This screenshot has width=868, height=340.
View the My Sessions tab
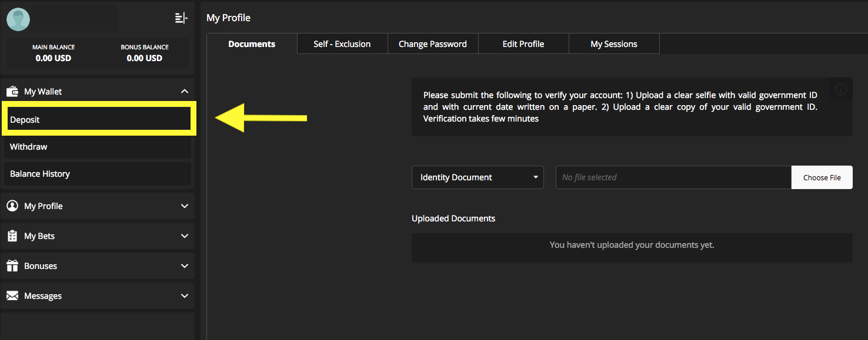point(614,44)
